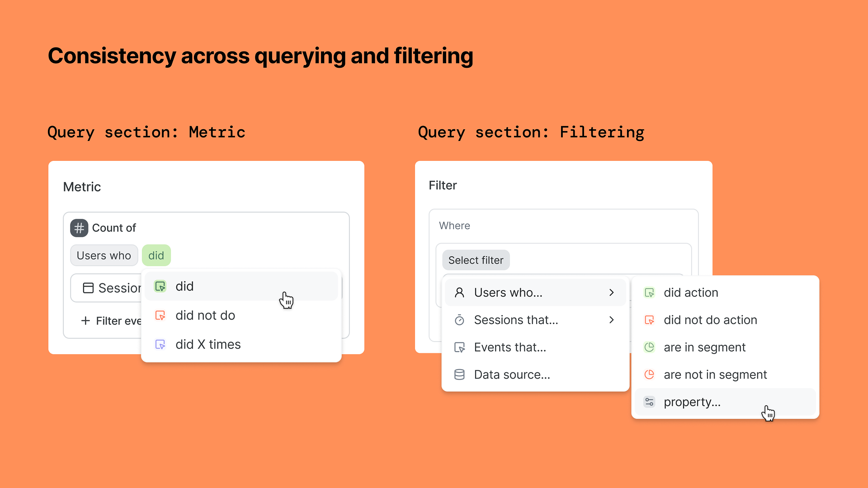Click the 'Metric' card heading
This screenshot has width=868, height=488.
82,187
